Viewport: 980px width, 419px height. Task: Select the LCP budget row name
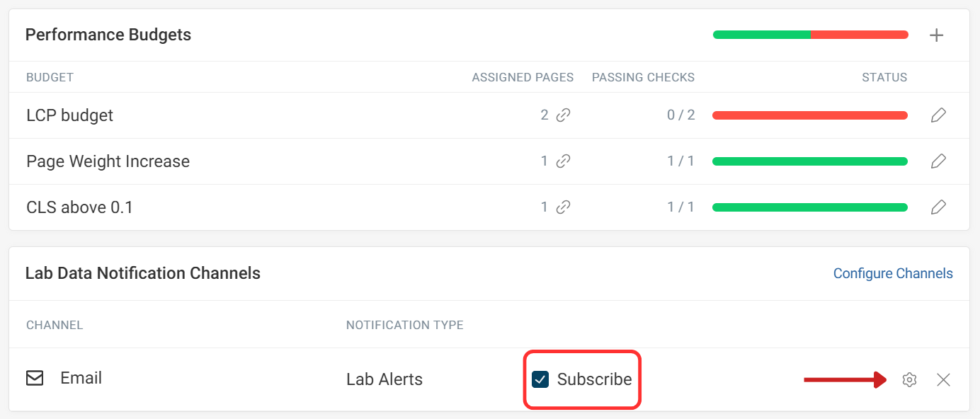pos(69,115)
